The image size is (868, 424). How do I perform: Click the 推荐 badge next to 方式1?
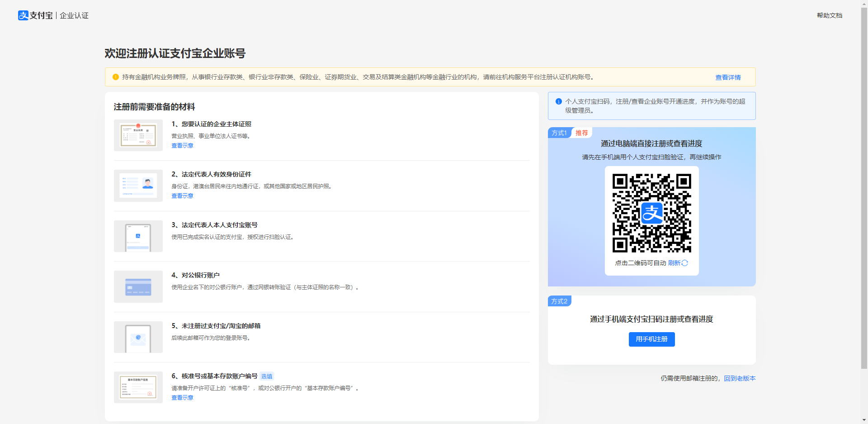581,133
